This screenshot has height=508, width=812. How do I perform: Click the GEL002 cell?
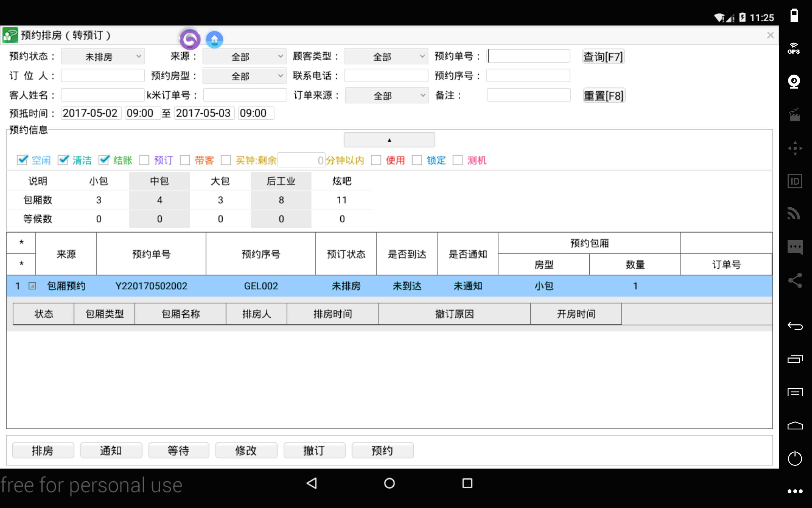pos(261,286)
